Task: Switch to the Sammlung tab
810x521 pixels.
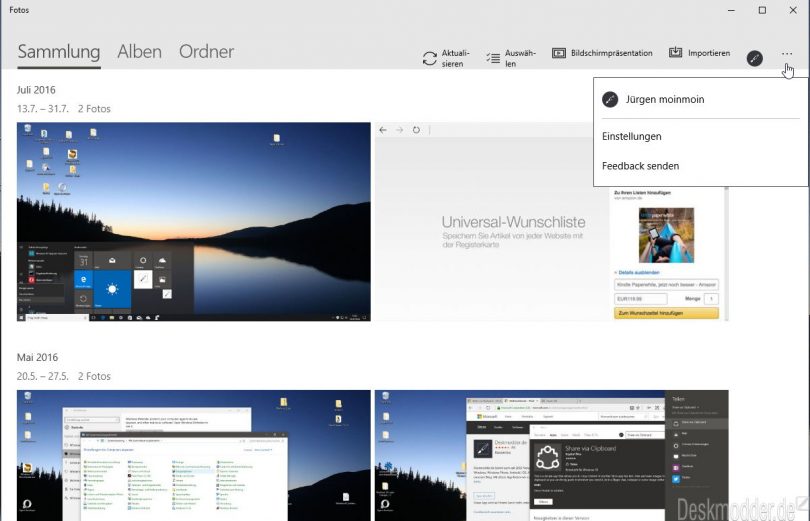Action: click(x=59, y=52)
